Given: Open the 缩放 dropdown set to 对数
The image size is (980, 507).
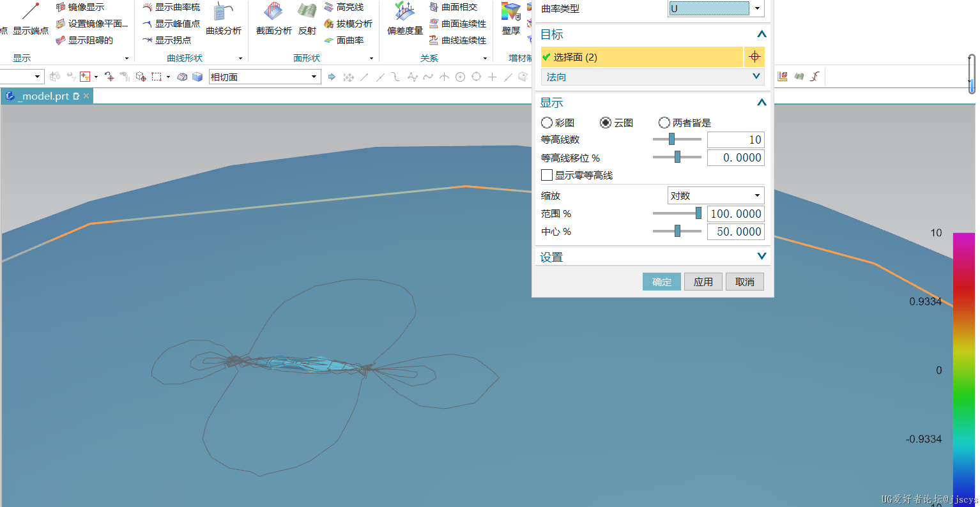Looking at the screenshot, I should click(x=716, y=195).
